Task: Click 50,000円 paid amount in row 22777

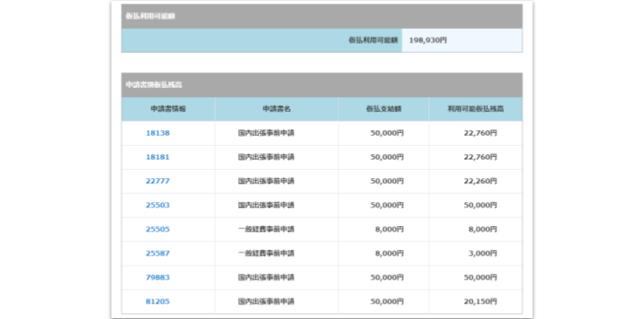Action: click(x=387, y=181)
